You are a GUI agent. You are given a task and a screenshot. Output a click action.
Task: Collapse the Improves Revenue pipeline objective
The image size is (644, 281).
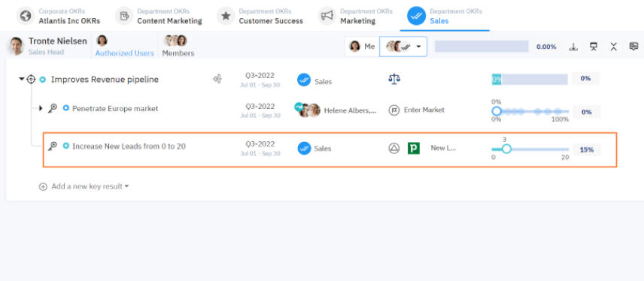click(21, 79)
